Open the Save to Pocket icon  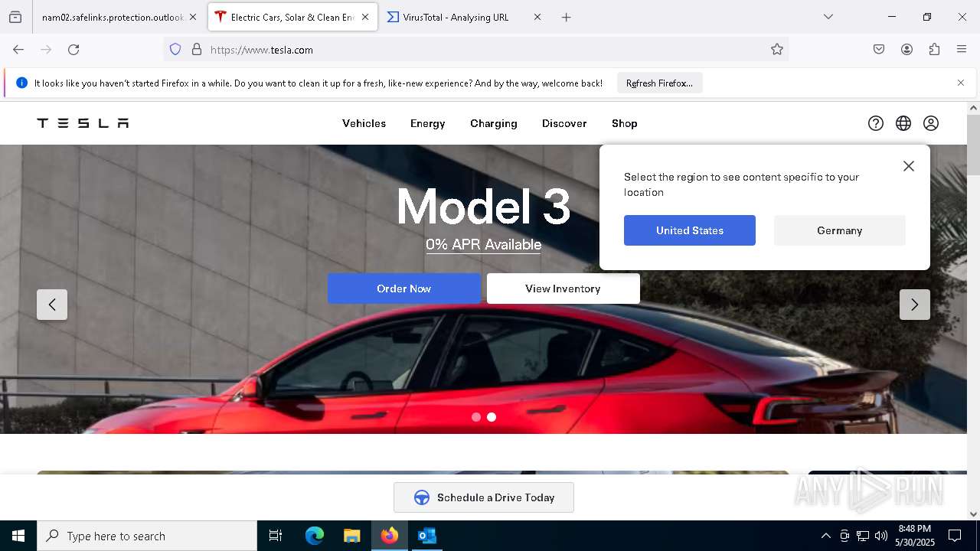click(879, 50)
